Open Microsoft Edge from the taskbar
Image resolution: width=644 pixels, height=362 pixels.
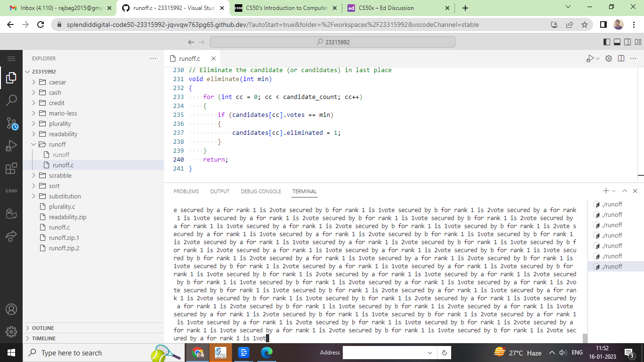267,353
